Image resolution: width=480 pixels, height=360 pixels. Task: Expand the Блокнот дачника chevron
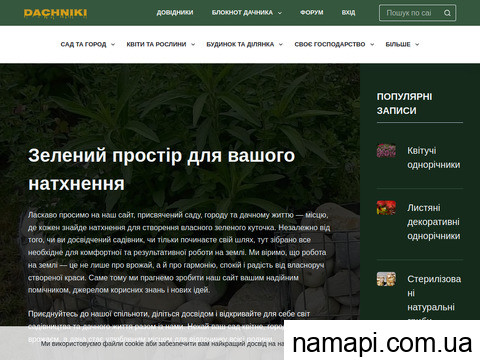tap(280, 13)
